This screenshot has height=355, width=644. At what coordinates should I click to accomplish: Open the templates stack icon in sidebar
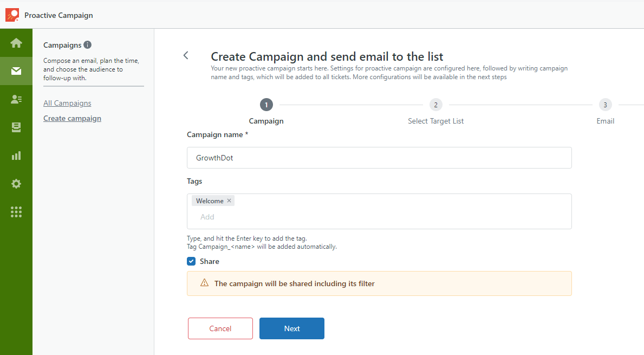click(16, 127)
